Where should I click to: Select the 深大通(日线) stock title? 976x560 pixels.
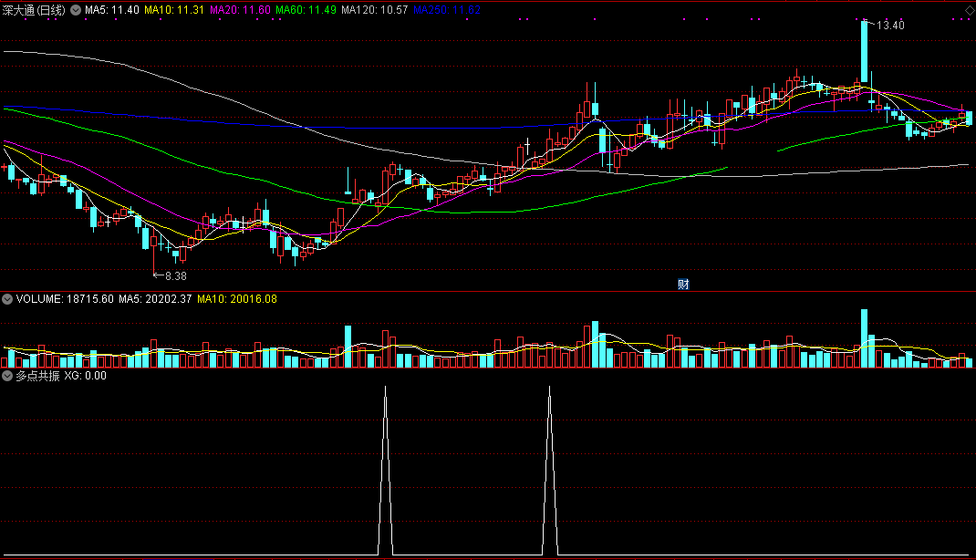34,10
